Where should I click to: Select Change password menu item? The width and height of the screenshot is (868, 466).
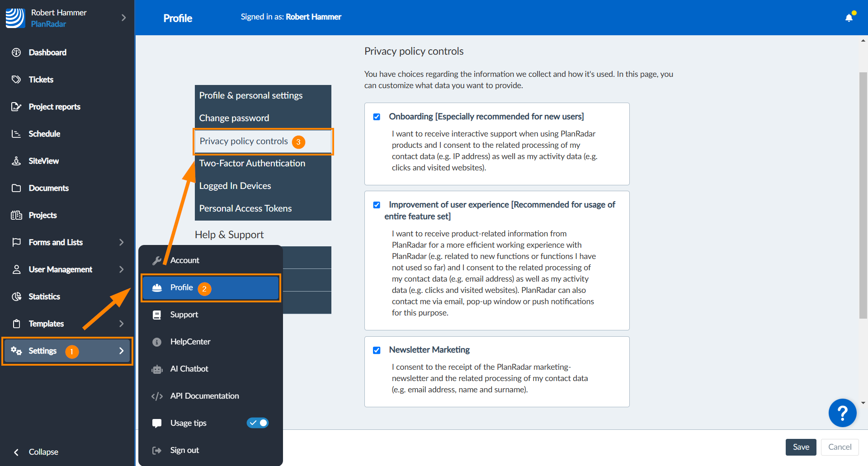(263, 118)
